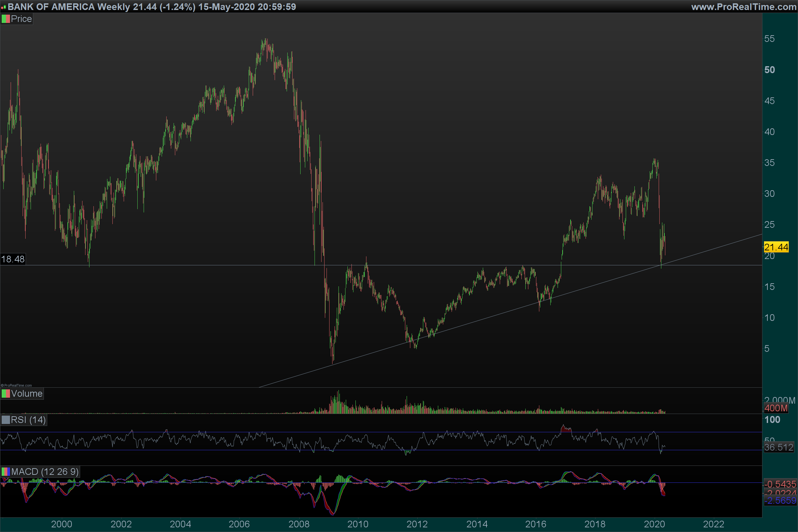The height and width of the screenshot is (532, 798).
Task: Click the small ProRealTime.com copyright text
Action: click(16, 385)
